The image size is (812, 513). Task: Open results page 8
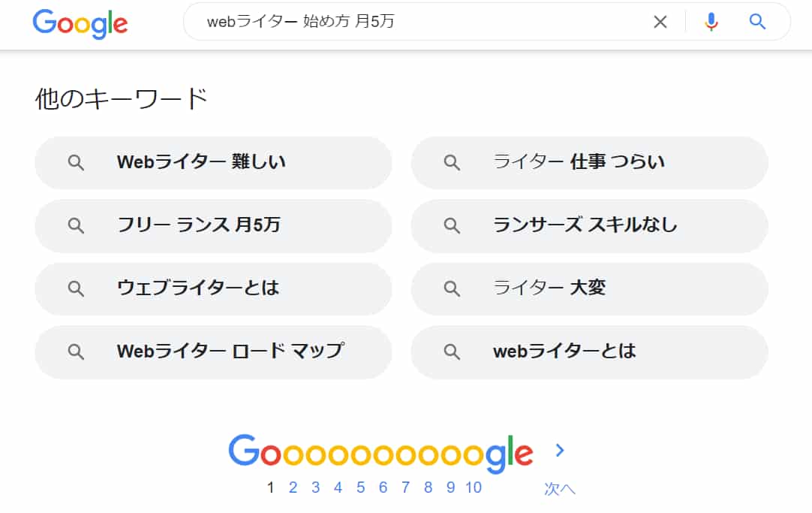click(428, 487)
